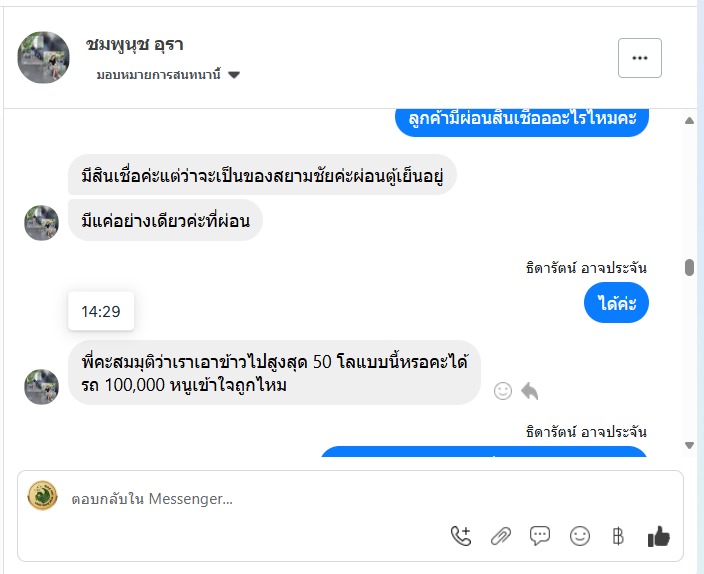Open emoji picker in reply box
704x574 pixels.
[580, 536]
